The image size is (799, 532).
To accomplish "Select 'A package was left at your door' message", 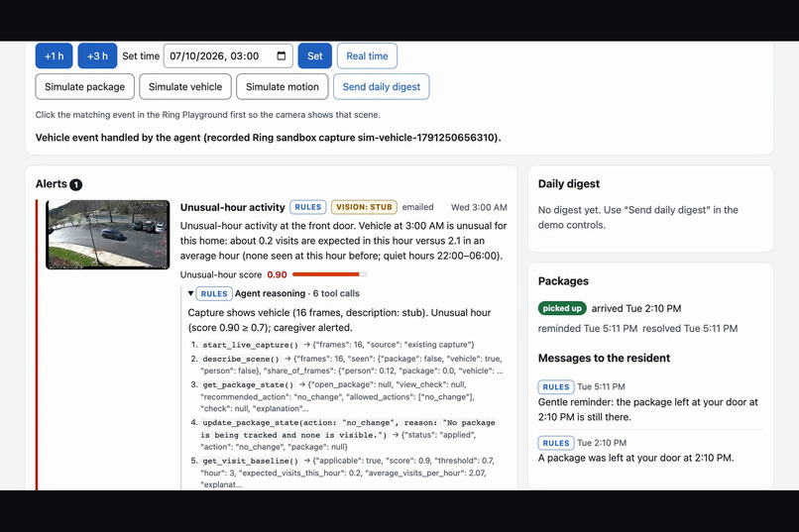I will (x=636, y=458).
